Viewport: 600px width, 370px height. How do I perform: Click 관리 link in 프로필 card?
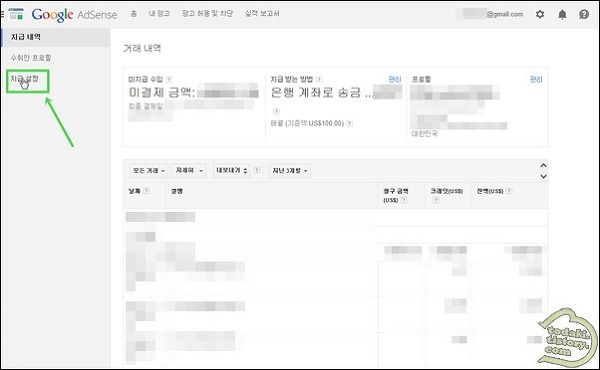(536, 79)
